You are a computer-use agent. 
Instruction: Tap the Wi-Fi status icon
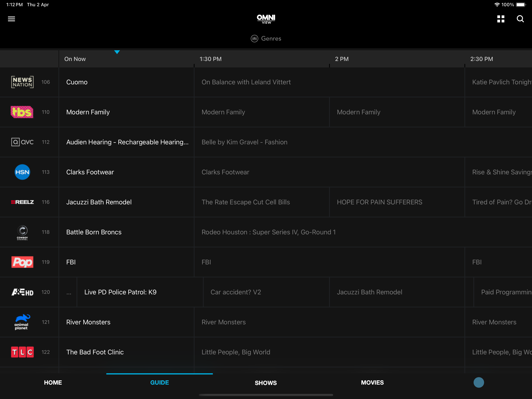(497, 4)
